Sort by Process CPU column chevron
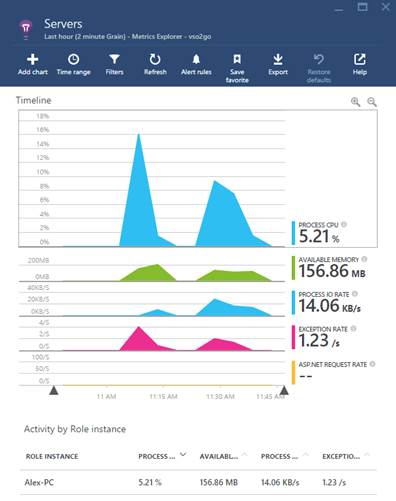396x501 pixels. click(183, 454)
